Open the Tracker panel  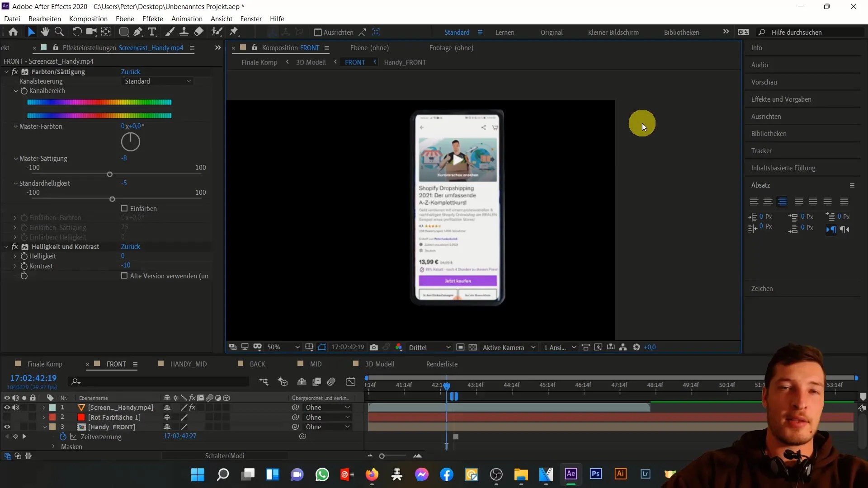pos(761,151)
